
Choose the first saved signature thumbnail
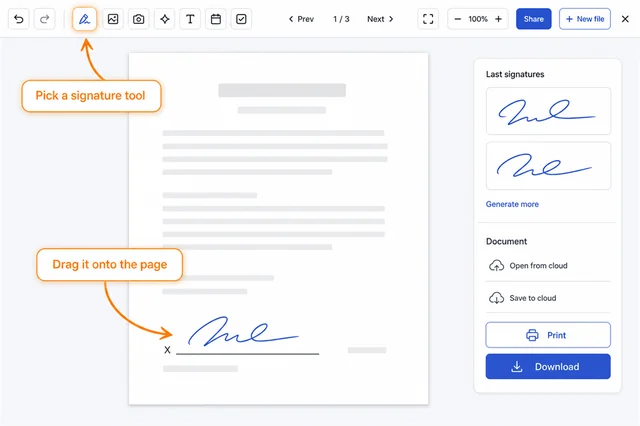[548, 111]
